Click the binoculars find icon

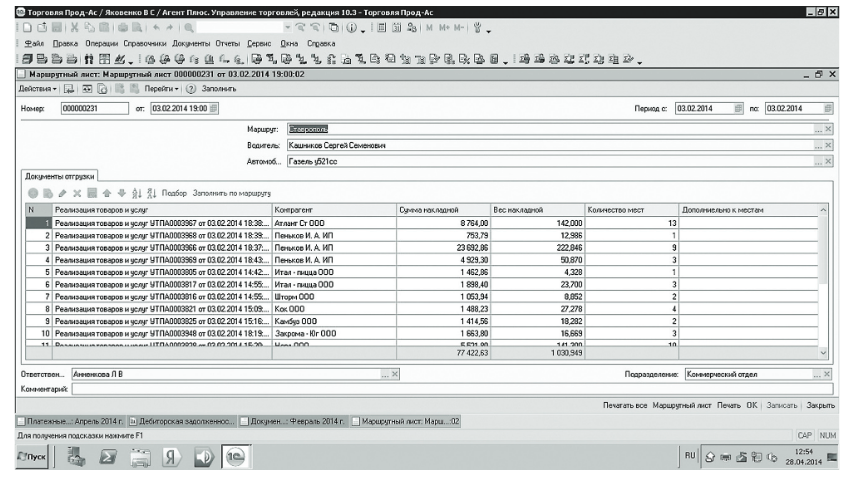click(89, 59)
